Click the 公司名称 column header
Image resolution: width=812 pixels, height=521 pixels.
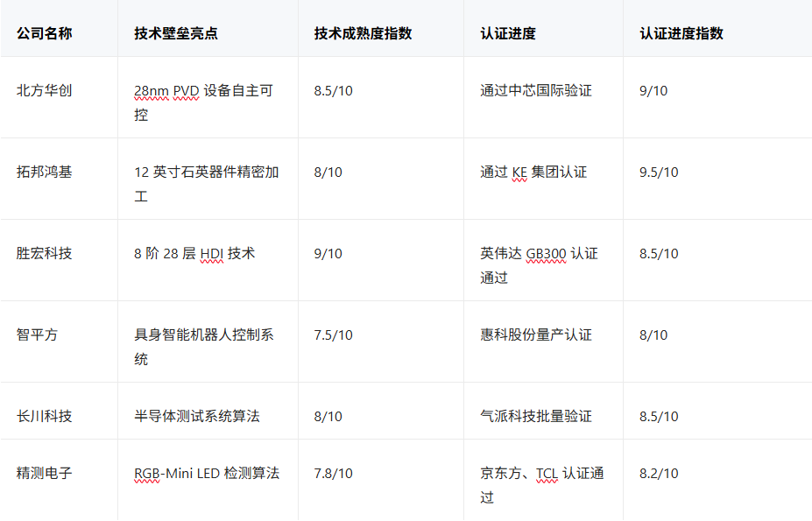tap(44, 33)
